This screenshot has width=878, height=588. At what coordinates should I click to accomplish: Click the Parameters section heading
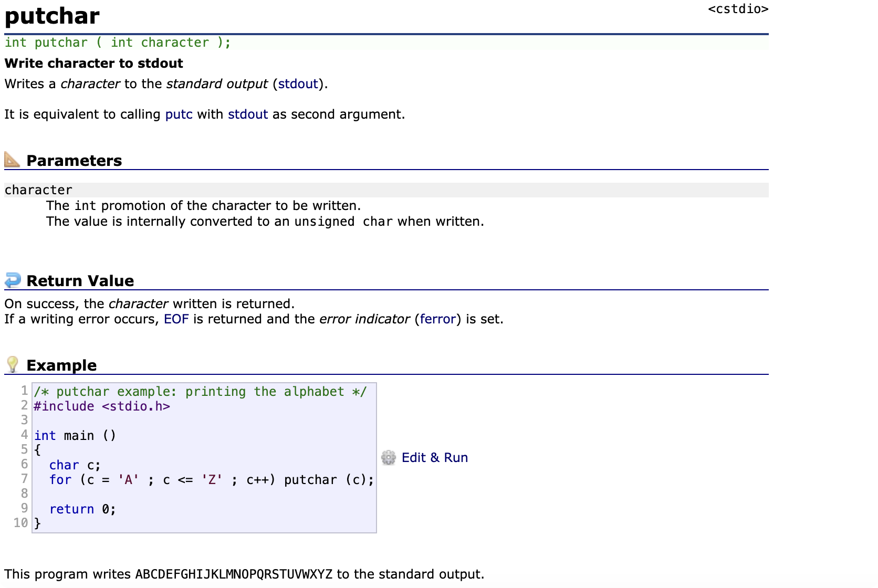point(74,161)
